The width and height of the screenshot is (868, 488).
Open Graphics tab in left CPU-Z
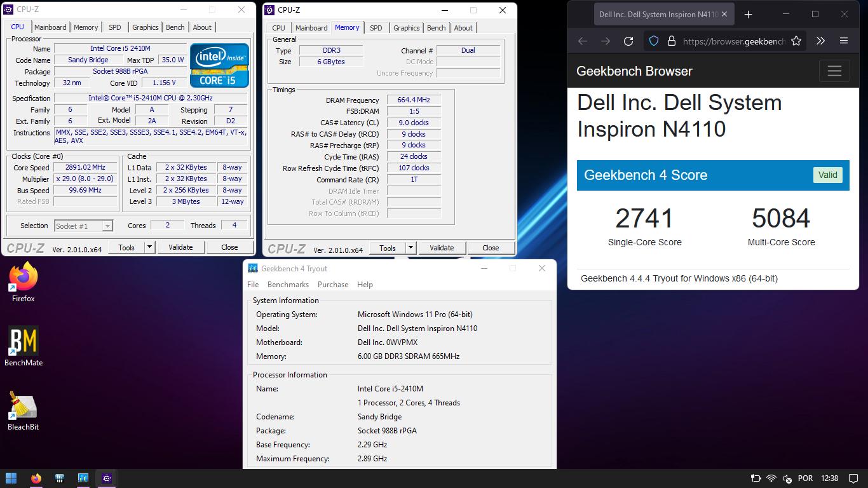146,27
